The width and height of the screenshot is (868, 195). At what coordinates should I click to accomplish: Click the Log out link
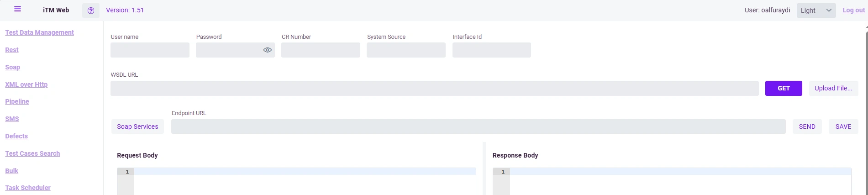coord(853,11)
